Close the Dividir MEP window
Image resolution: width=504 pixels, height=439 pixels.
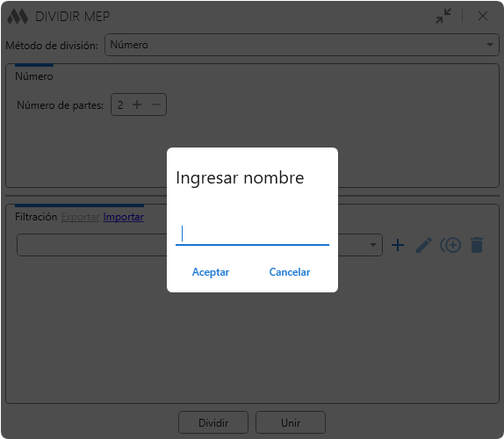[x=483, y=16]
